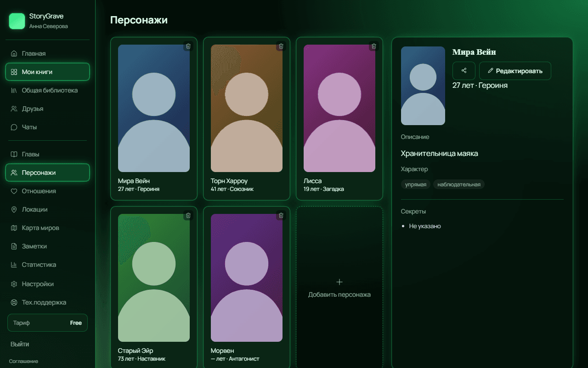Click Выйти to log out

coord(20,344)
